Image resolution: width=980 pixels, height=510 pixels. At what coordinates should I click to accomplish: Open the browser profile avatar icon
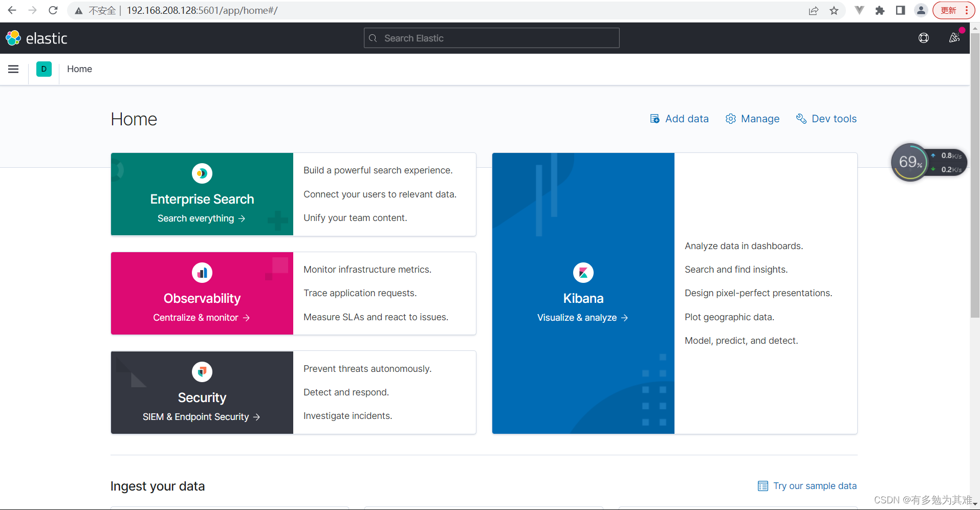[921, 10]
